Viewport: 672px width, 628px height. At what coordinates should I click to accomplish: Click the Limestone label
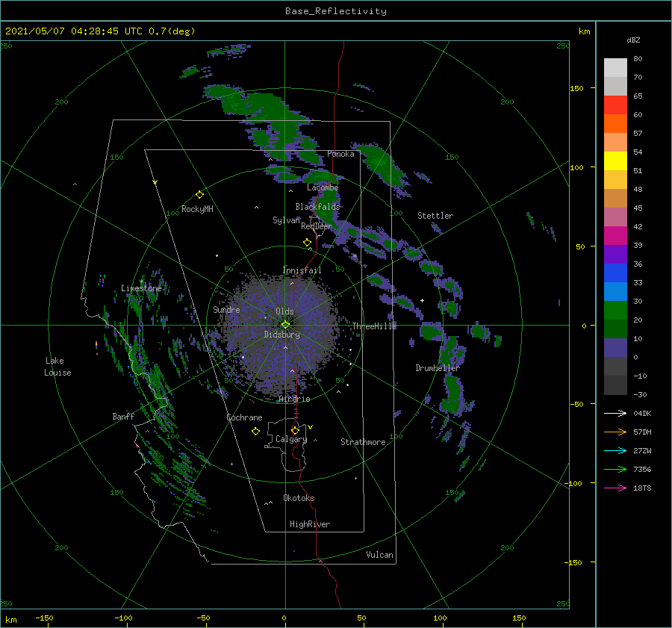pos(141,288)
